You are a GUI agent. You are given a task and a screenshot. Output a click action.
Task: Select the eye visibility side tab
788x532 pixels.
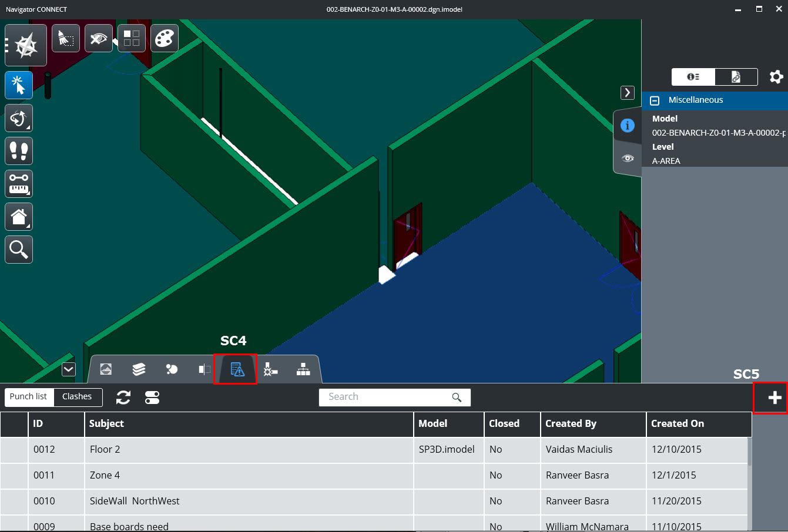pos(628,158)
